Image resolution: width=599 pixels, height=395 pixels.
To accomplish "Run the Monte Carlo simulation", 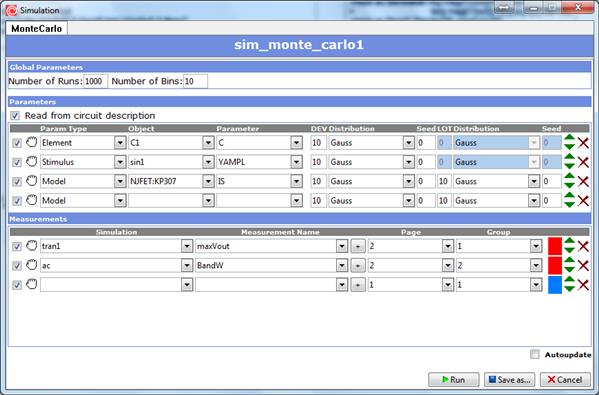I will (x=453, y=380).
